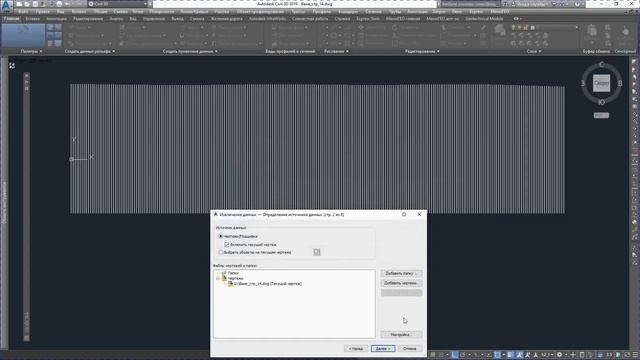Select the Чертежи/Подшивка radio option
This screenshot has height=360, width=640.
tap(221, 236)
